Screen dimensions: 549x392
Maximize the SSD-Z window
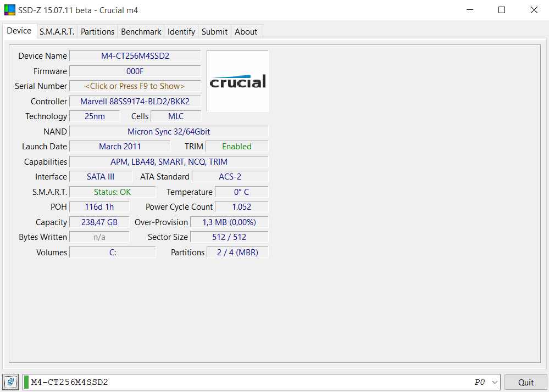pos(502,10)
